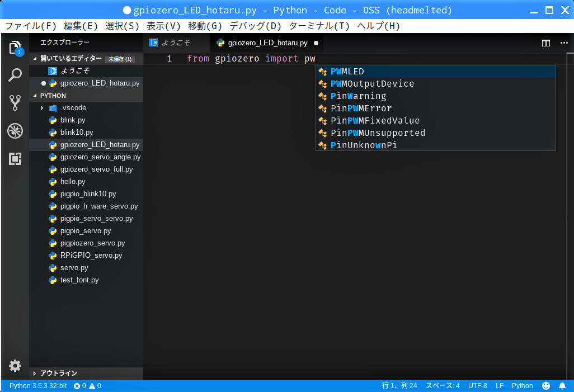Open the editor More Actions menu
Image resolution: width=574 pixels, height=392 pixels.
564,43
